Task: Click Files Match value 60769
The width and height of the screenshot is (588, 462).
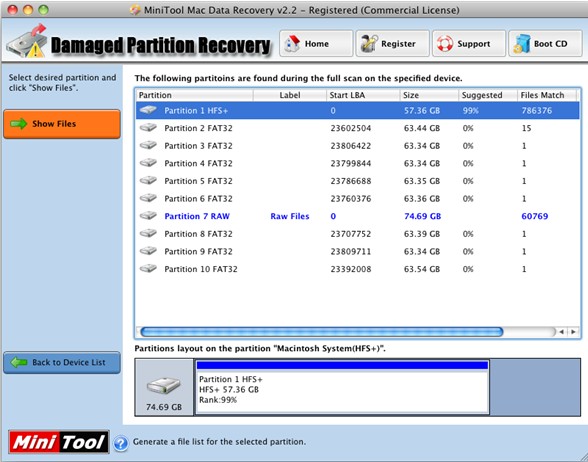Action: (x=535, y=216)
